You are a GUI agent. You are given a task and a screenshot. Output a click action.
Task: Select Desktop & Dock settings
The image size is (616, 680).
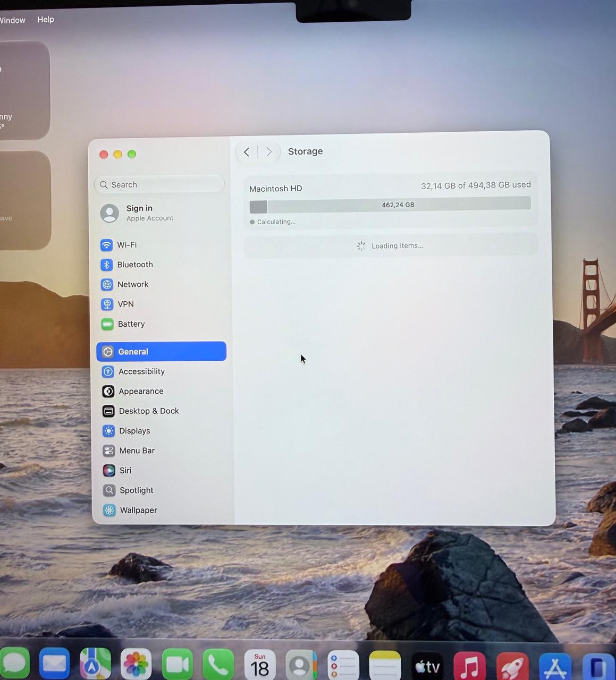(x=162, y=411)
